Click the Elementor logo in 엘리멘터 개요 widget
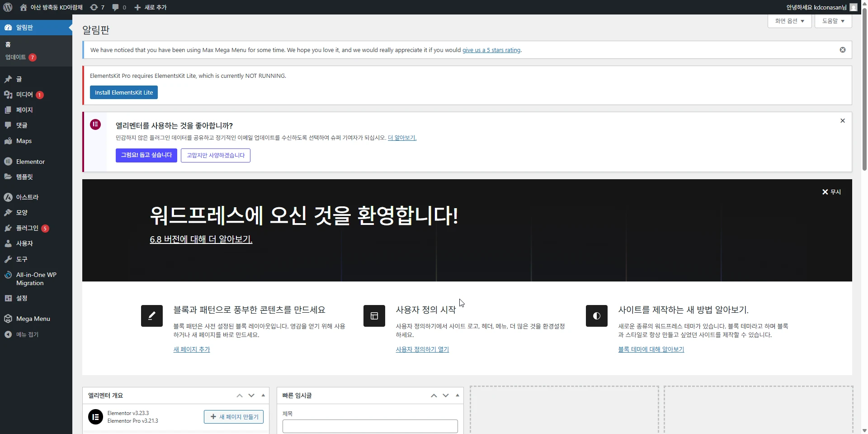Viewport: 868px width, 434px height. [x=95, y=417]
